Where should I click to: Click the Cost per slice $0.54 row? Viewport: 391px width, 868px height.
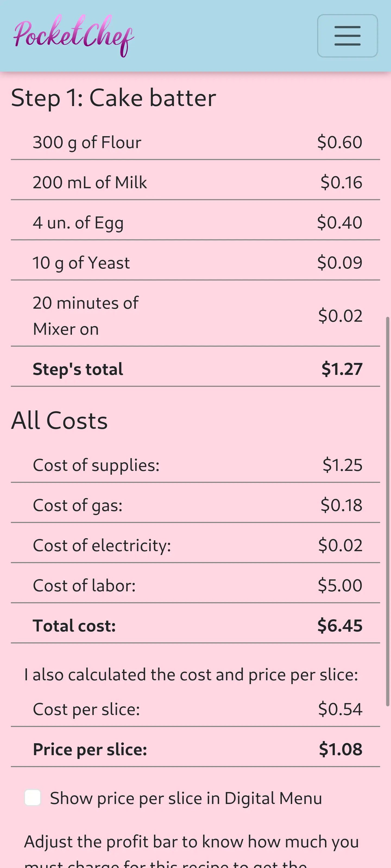(195, 709)
